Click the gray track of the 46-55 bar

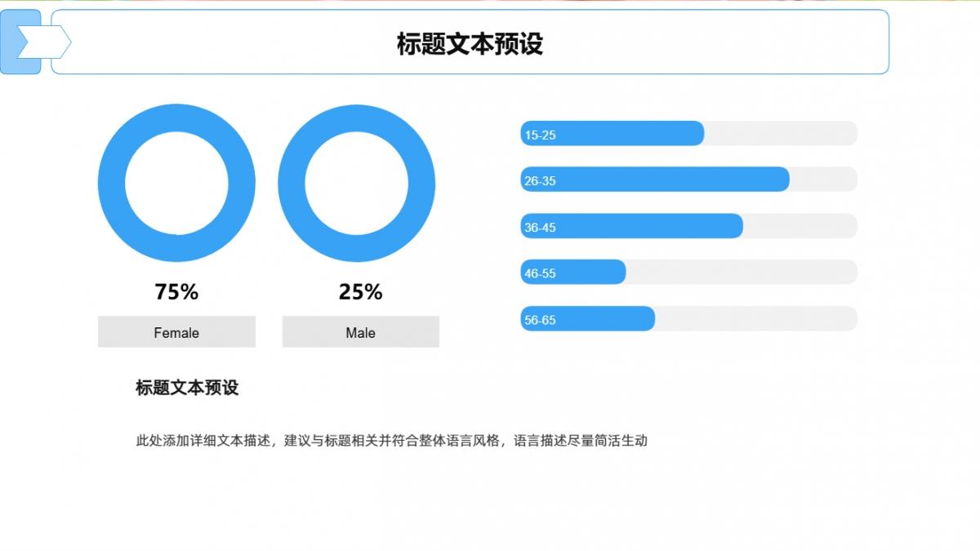pos(741,273)
